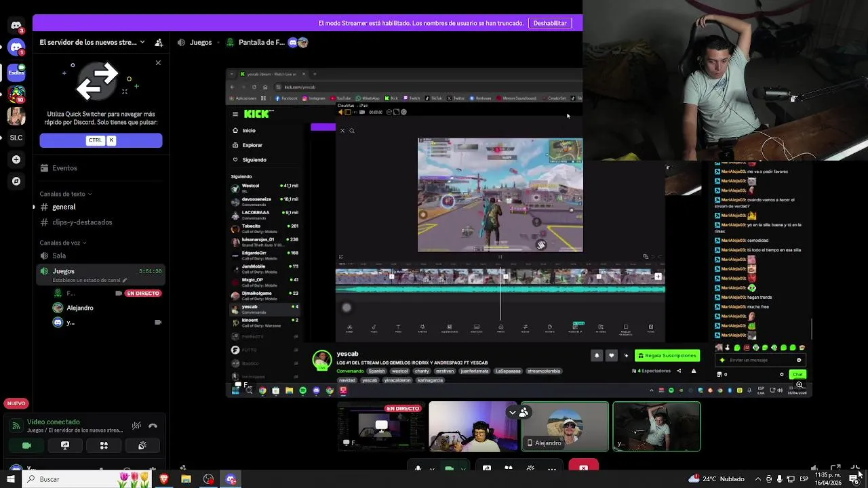Click the CTRL K shortcut button

coord(101,140)
